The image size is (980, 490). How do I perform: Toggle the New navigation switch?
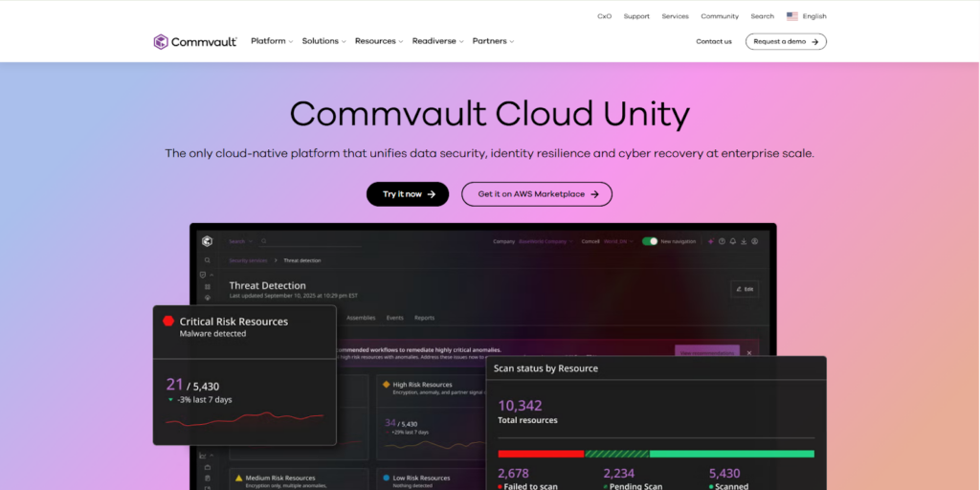click(650, 242)
